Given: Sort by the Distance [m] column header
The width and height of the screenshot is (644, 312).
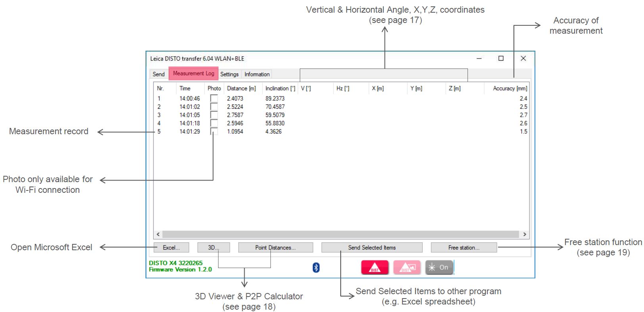Looking at the screenshot, I should click(241, 88).
